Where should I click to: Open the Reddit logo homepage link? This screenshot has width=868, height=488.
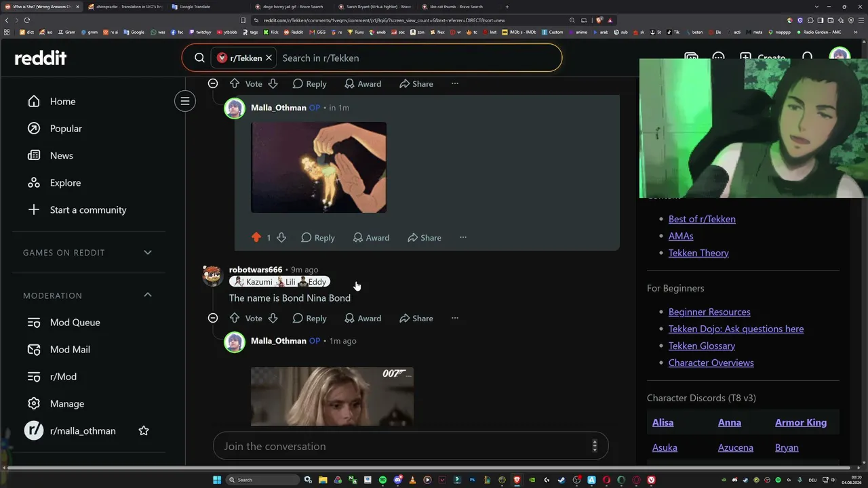[41, 58]
